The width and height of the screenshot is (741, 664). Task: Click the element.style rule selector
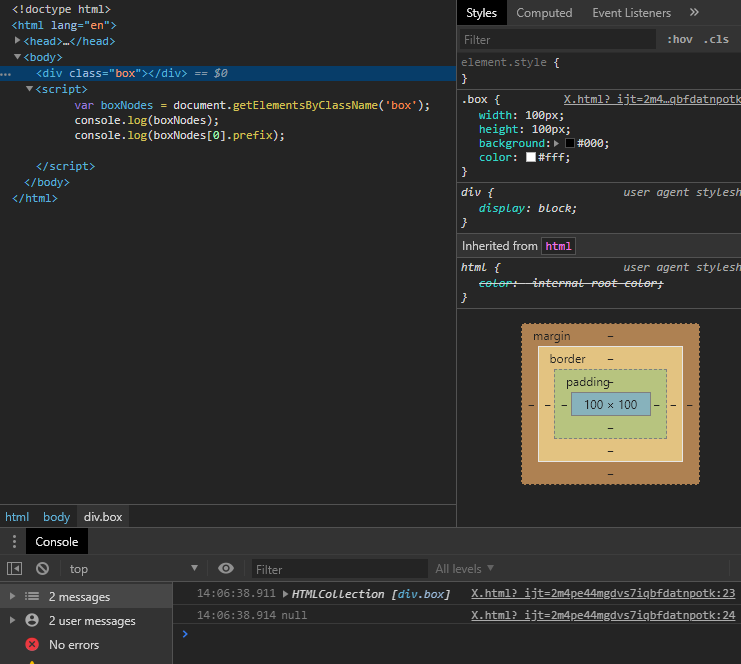(504, 62)
